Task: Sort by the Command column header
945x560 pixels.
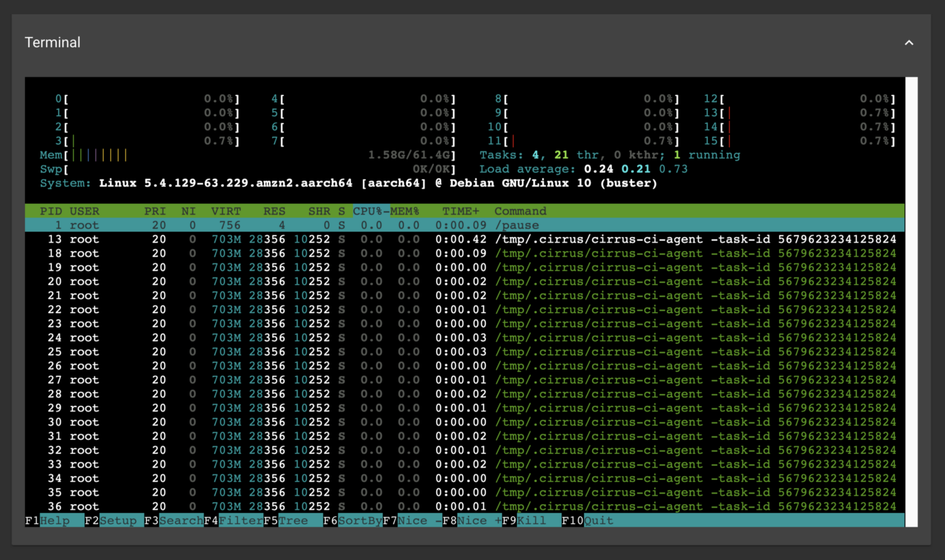Action: (x=520, y=211)
